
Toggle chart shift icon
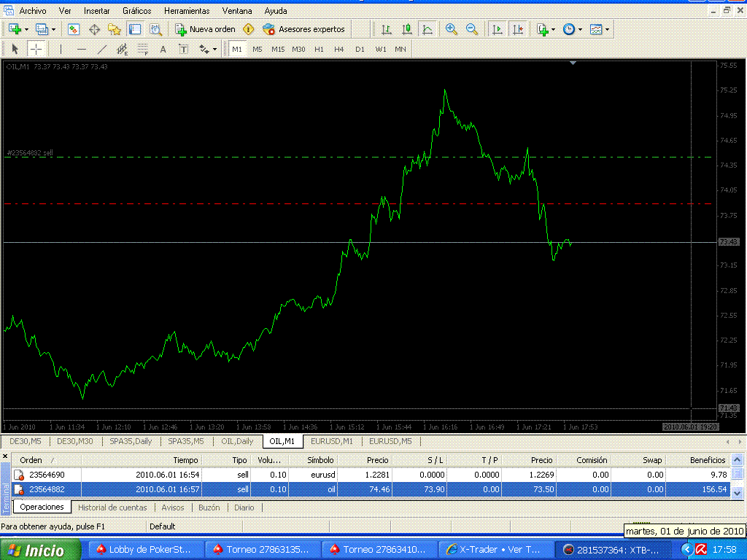point(517,29)
